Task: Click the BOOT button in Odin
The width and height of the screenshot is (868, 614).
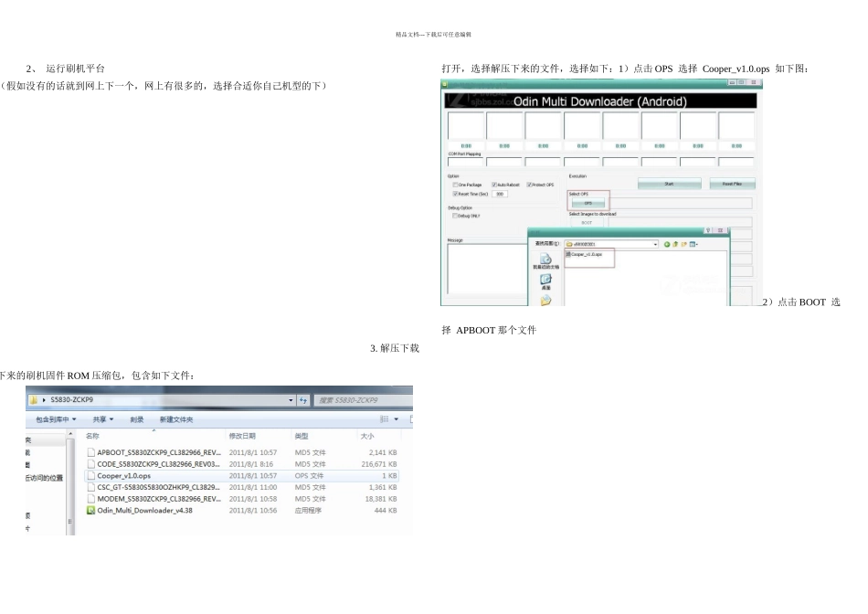Action: pos(587,223)
